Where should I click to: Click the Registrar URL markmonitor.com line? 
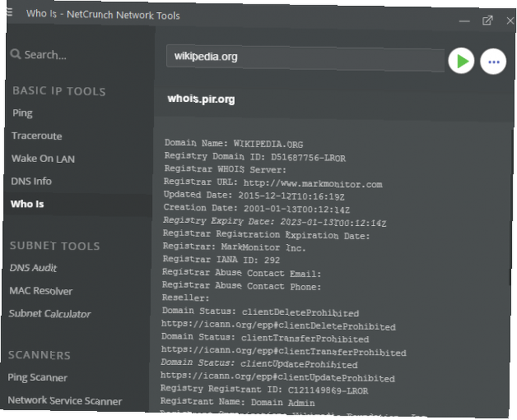[x=273, y=183]
